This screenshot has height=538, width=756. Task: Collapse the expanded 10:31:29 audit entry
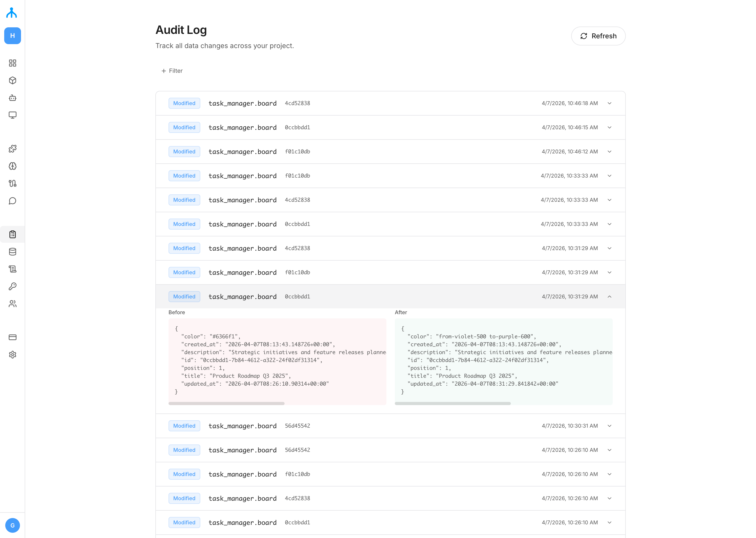609,297
